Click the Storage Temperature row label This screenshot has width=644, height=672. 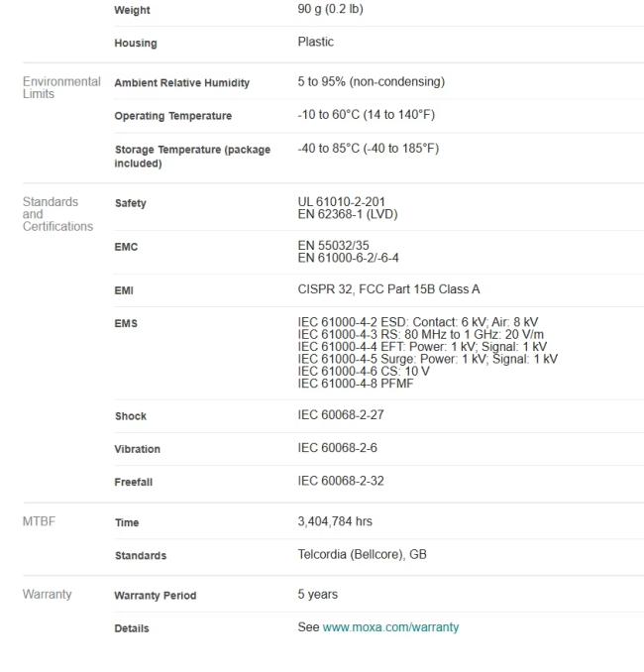[x=192, y=156]
